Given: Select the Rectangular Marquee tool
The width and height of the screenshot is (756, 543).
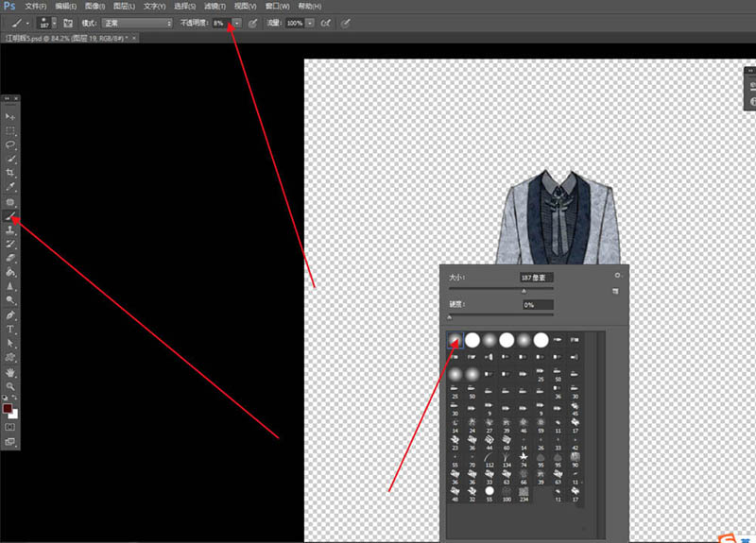Looking at the screenshot, I should (11, 131).
